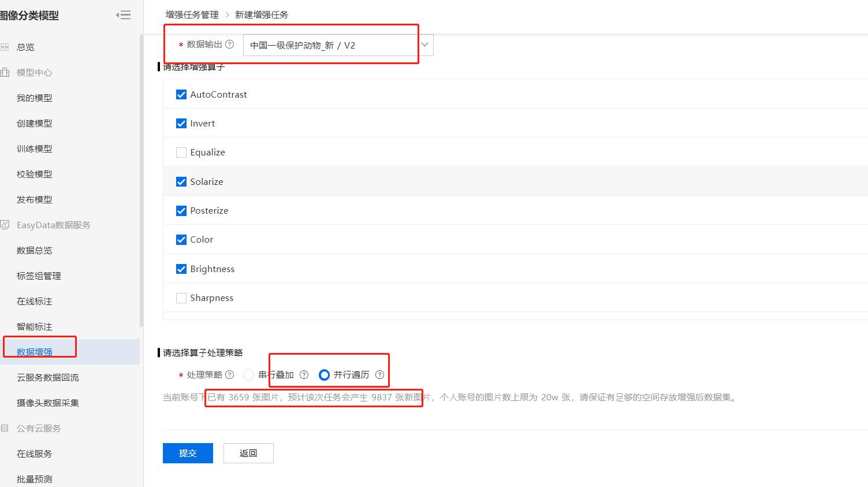Select the 单行叠加 processing strategy
Image resolution: width=868 pixels, height=487 pixels.
click(x=248, y=374)
